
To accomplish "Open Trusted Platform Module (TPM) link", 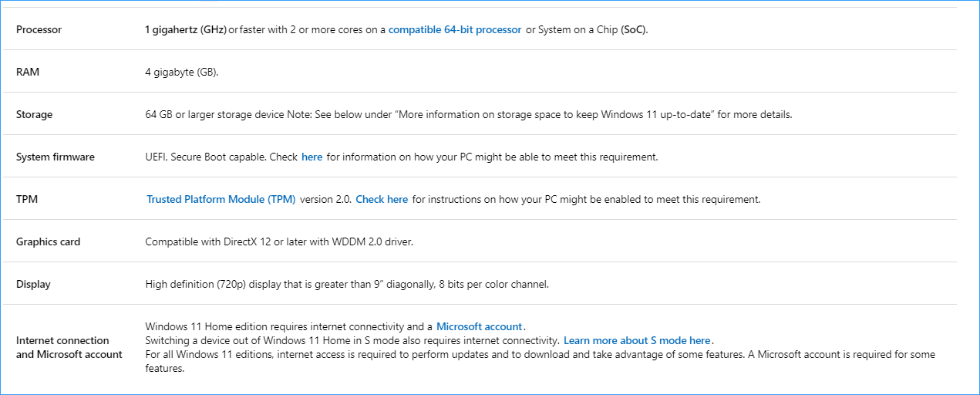I will pos(221,199).
